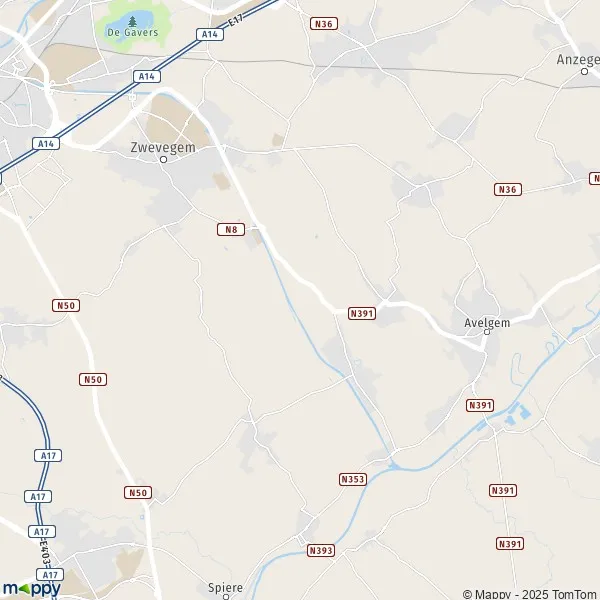Click the Mappy logo
This screenshot has width=600, height=600.
32,589
